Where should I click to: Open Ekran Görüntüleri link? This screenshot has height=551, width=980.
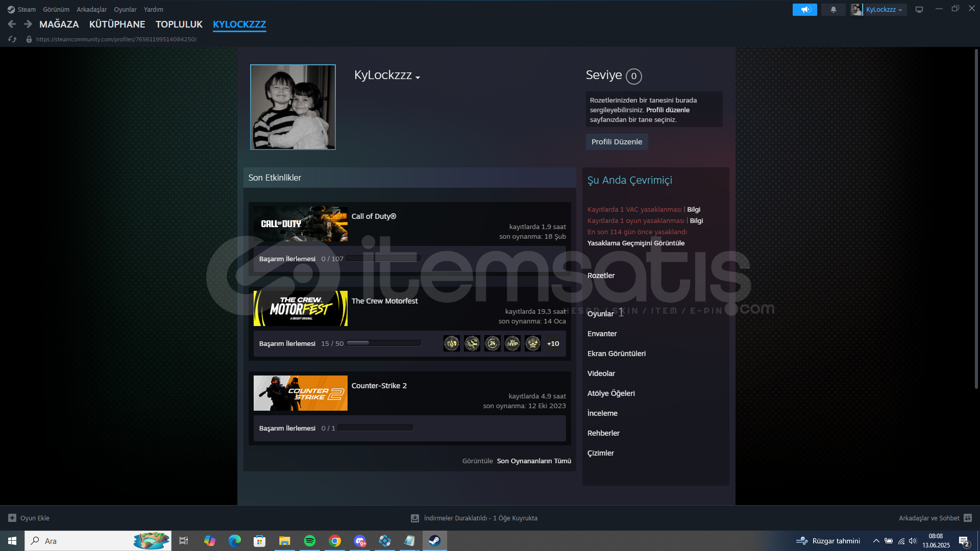(x=616, y=354)
